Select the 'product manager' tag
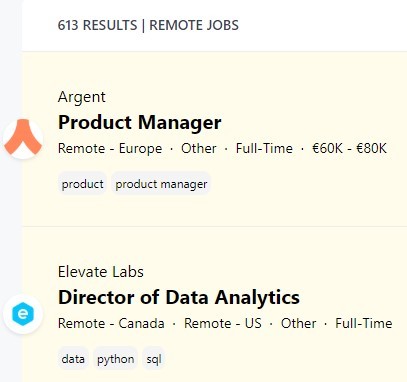The image size is (407, 382). 161,184
